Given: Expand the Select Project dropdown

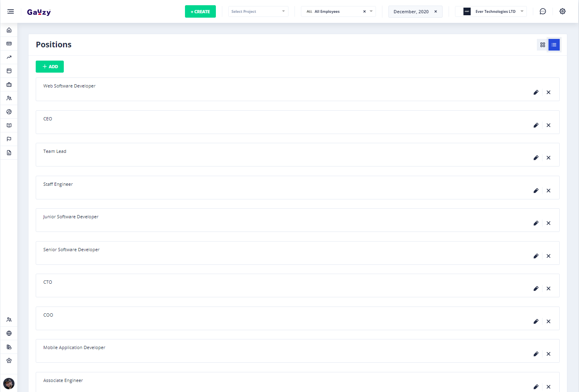Looking at the screenshot, I should [x=258, y=12].
